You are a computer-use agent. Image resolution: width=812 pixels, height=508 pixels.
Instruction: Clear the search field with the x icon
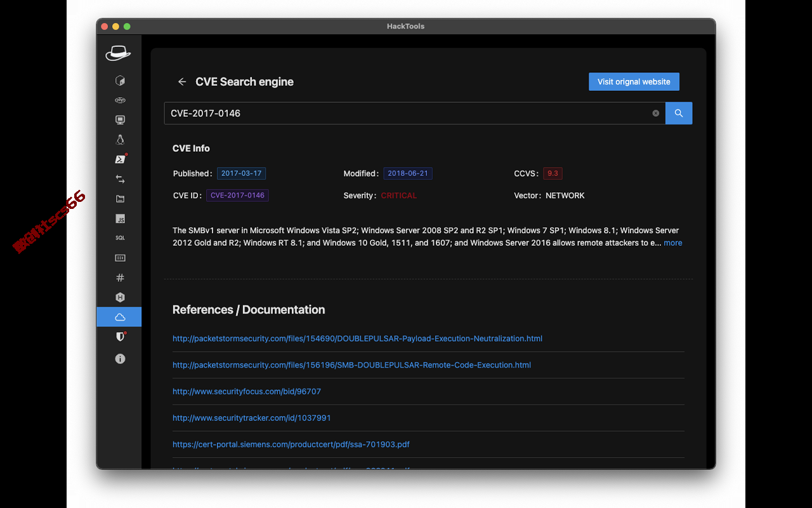click(656, 113)
